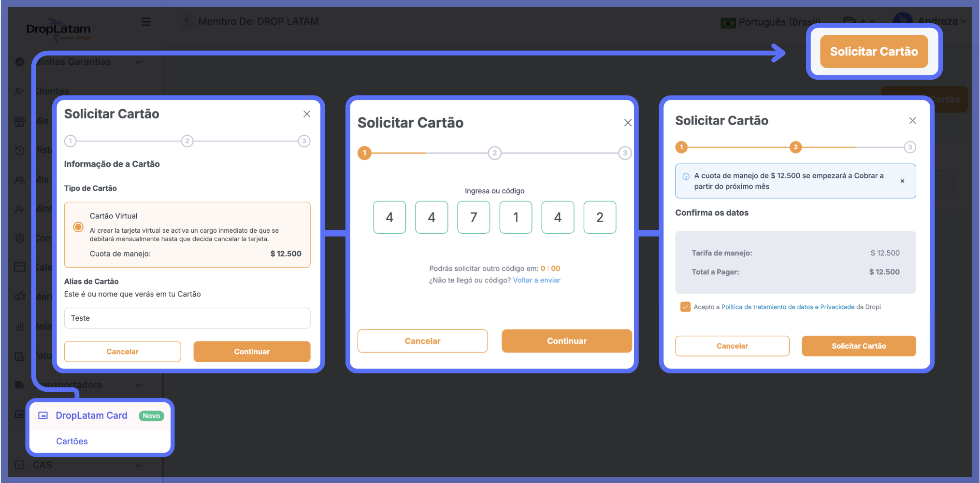Expand the CAS sidebar section

[x=138, y=466]
